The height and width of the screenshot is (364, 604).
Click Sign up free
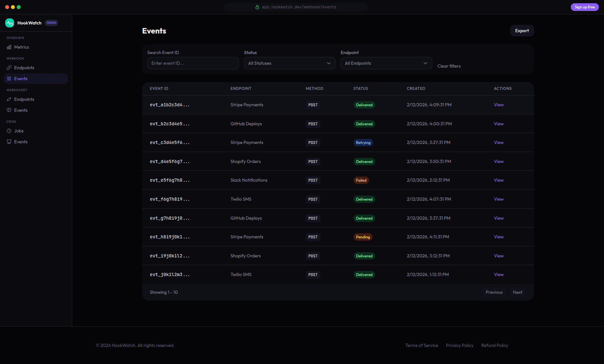point(584,7)
